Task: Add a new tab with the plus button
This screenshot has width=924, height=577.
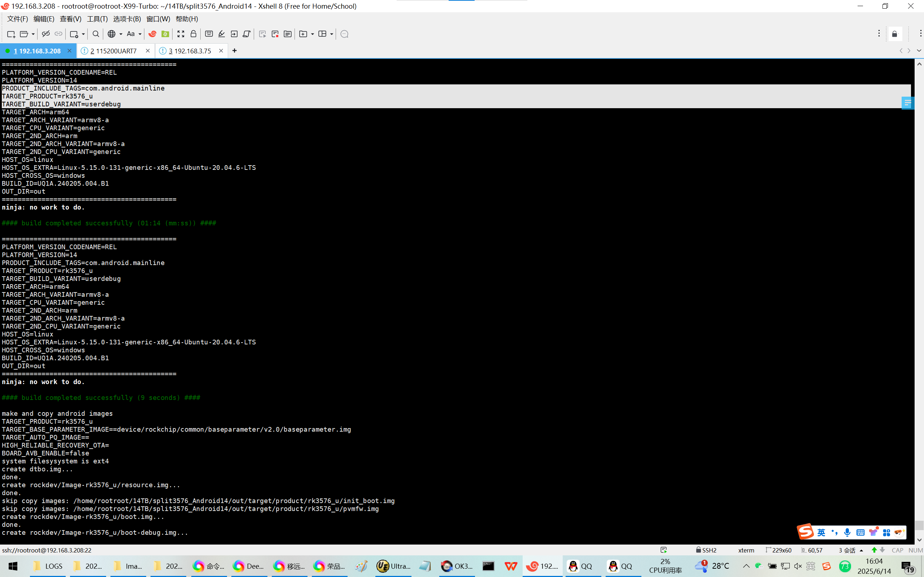Action: pyautogui.click(x=235, y=51)
